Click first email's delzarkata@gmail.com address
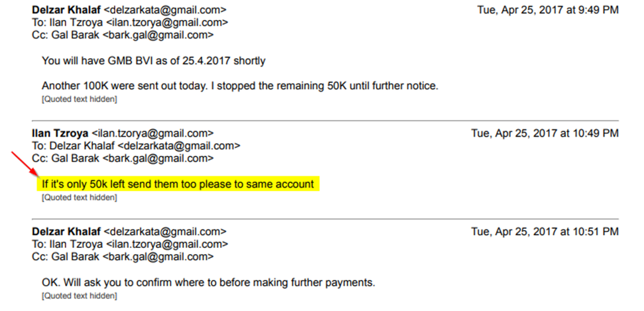The image size is (644, 311). pos(165,10)
